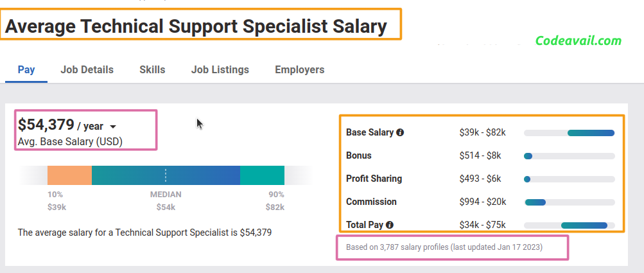Image resolution: width=644 pixels, height=273 pixels.
Task: Open the per year pay period dropdown
Action: click(114, 127)
